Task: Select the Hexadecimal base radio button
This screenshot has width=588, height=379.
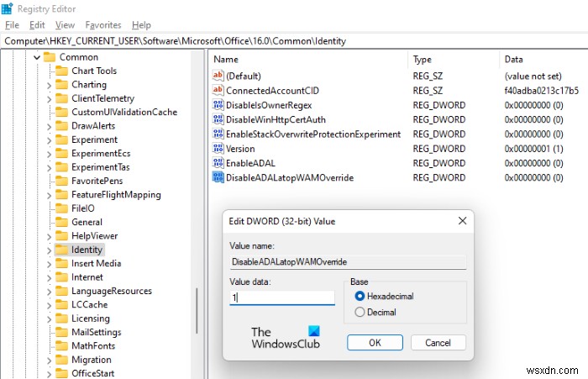Action: tap(360, 296)
